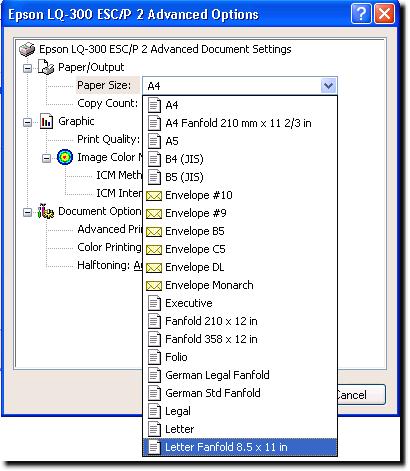Select the ICM Method row
The height and width of the screenshot is (471, 410).
coord(119,175)
